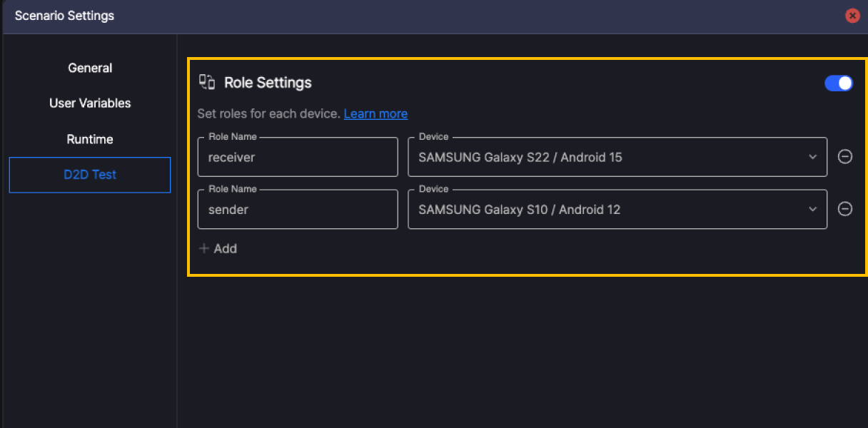Switch to the General tab

90,68
